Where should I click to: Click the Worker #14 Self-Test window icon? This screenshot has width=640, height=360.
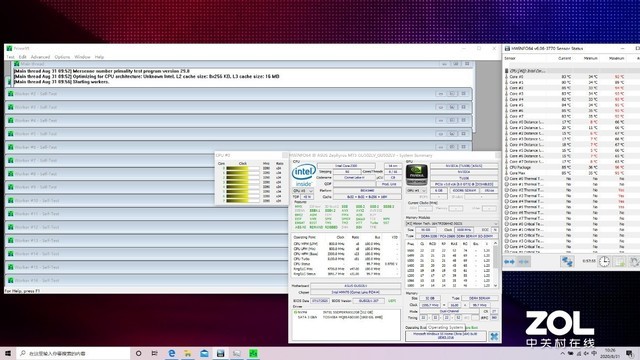coord(11,254)
